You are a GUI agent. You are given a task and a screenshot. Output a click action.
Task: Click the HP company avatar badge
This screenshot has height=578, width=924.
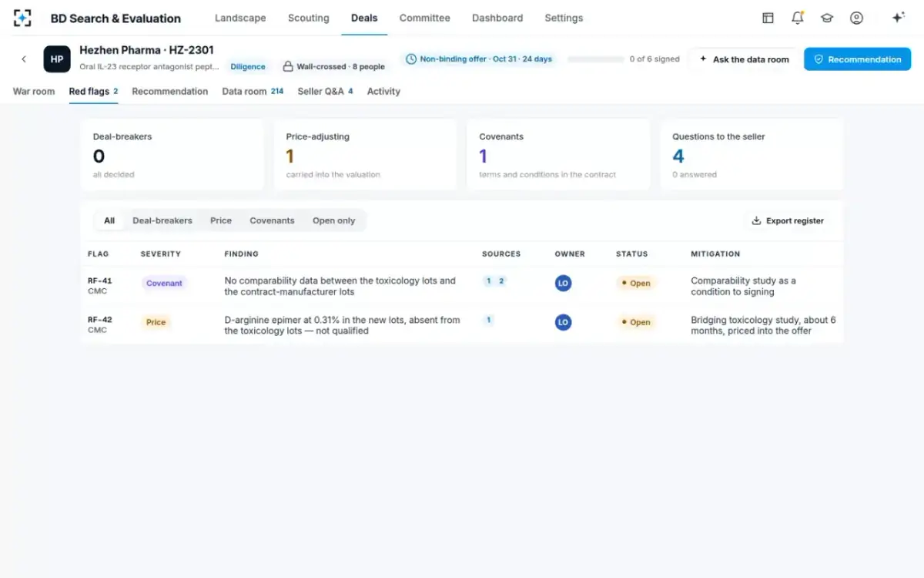[57, 59]
